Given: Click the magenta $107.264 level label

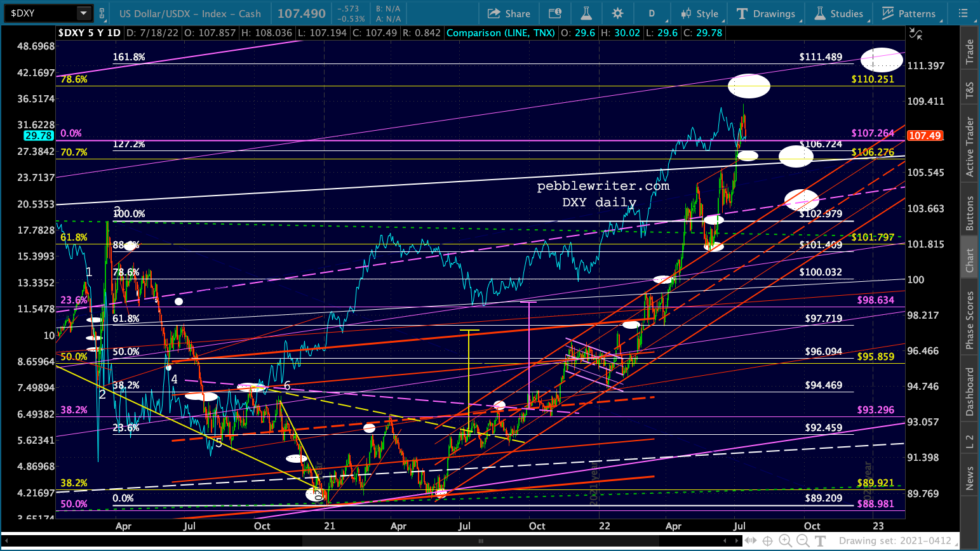Looking at the screenshot, I should [873, 133].
